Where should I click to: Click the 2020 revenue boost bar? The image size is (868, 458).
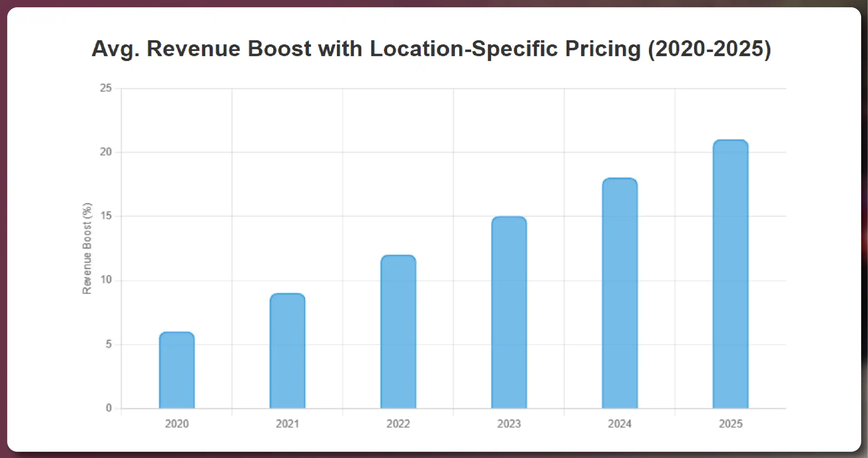pos(177,370)
